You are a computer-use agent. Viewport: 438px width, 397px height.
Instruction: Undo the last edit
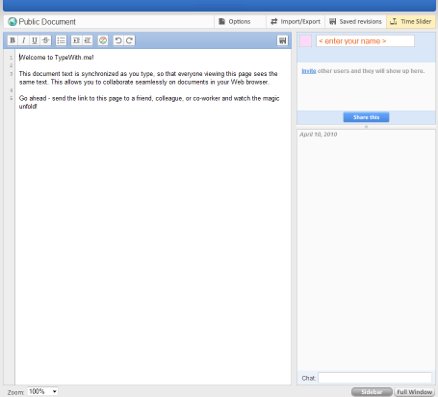click(x=118, y=40)
